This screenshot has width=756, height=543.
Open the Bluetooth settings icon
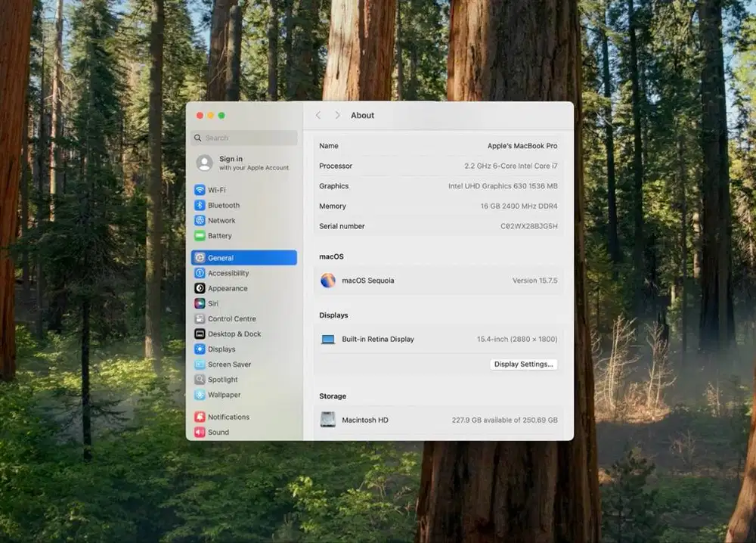200,206
